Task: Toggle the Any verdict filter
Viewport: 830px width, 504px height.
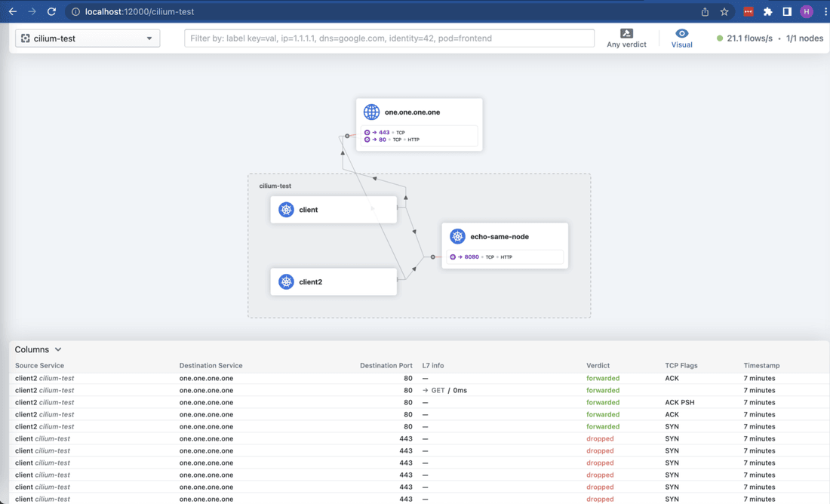Action: [x=626, y=38]
